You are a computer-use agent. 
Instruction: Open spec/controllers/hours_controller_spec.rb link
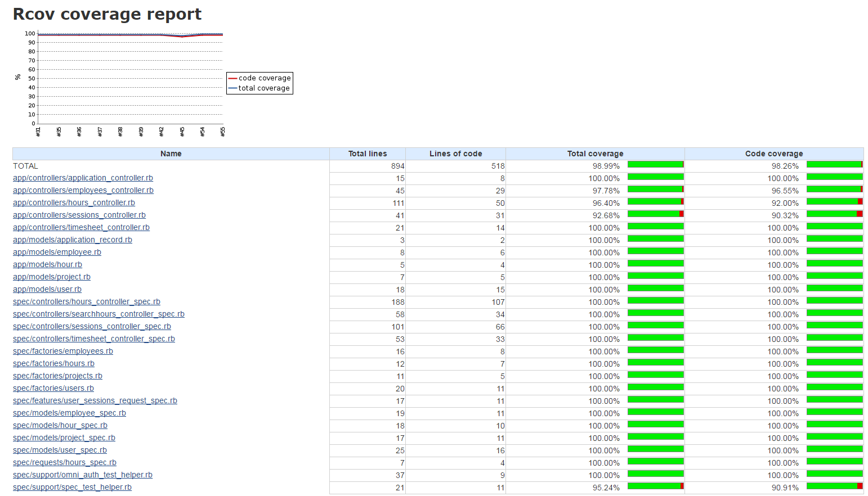pos(87,302)
